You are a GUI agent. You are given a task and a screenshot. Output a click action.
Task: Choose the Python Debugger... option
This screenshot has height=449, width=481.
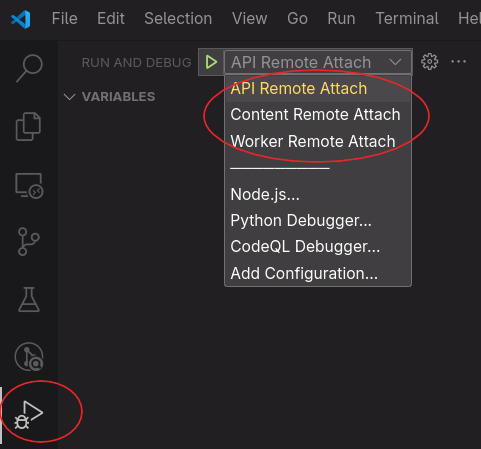[318, 221]
